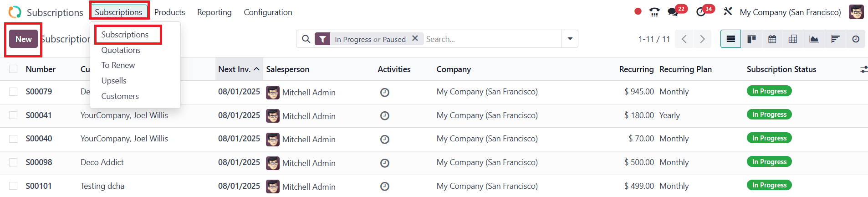
Task: Switch to Activity view
Action: pyautogui.click(x=856, y=39)
